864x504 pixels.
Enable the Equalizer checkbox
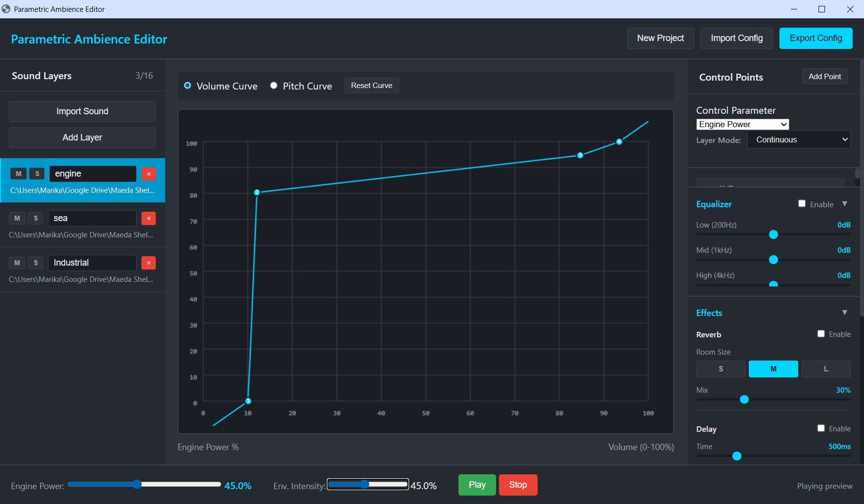802,204
